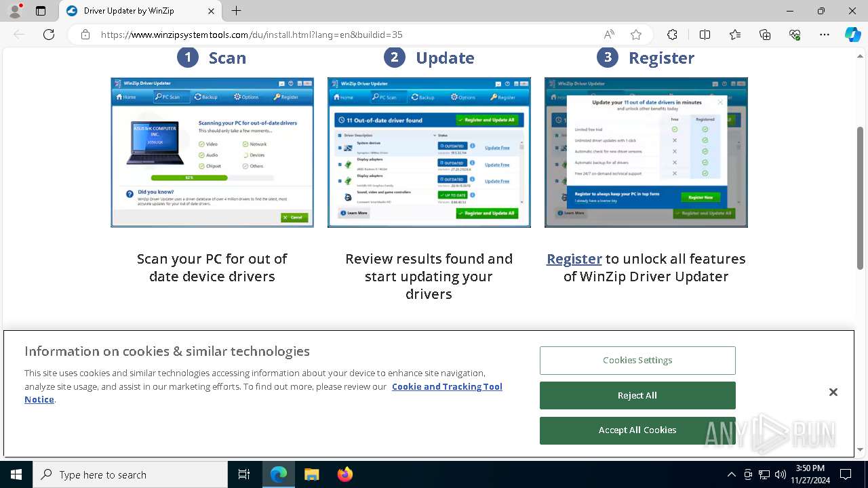Open Browser essentials heart icon
This screenshot has width=868, height=488.
pyautogui.click(x=795, y=35)
